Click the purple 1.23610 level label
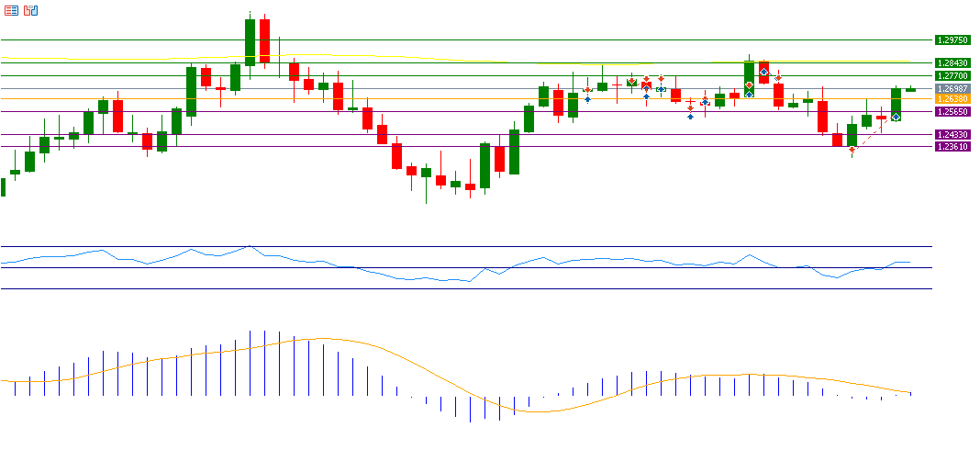 952,146
